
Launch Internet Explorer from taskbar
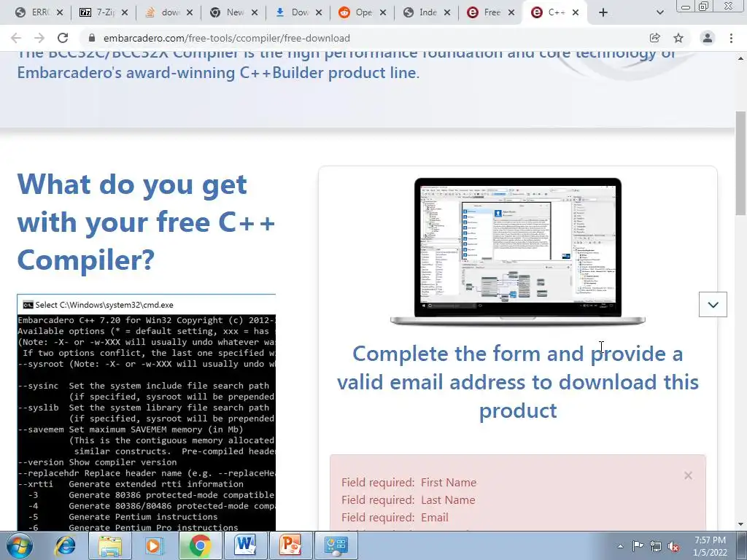click(65, 545)
